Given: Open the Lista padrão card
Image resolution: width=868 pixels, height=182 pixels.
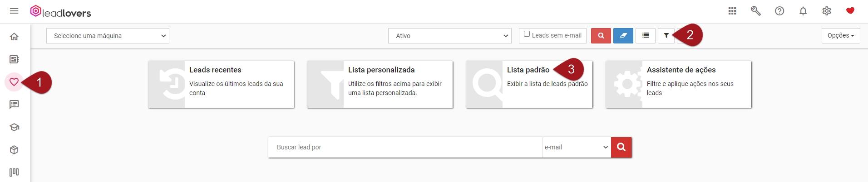Looking at the screenshot, I should tap(529, 84).
